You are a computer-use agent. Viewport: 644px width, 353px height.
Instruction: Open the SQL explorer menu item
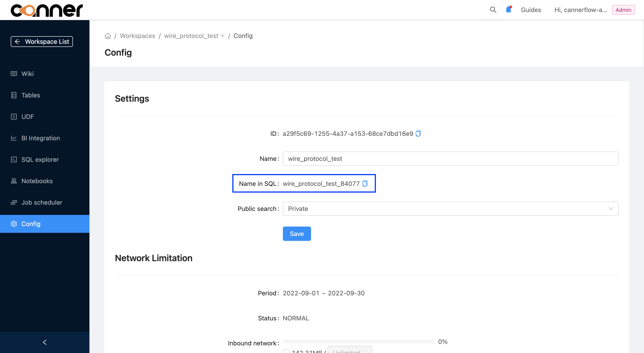45,160
